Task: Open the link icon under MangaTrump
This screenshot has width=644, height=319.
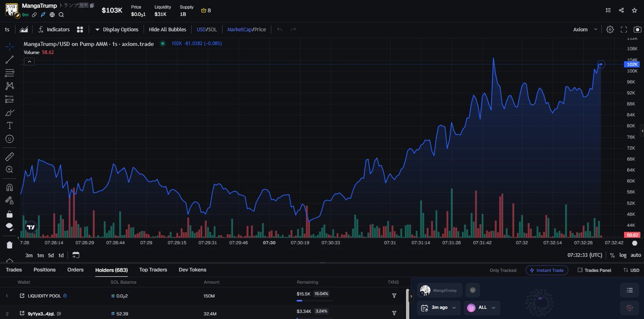Action: 34,14
